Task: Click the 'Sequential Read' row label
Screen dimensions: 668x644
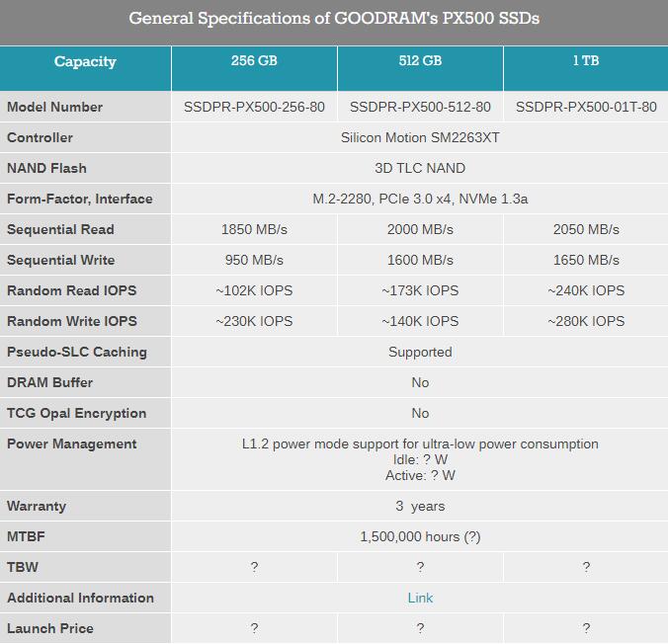Action: [61, 229]
